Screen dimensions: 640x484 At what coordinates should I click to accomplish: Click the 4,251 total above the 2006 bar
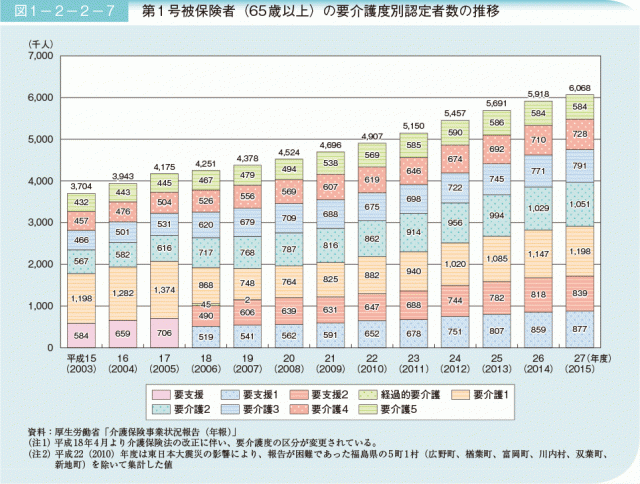coord(206,164)
